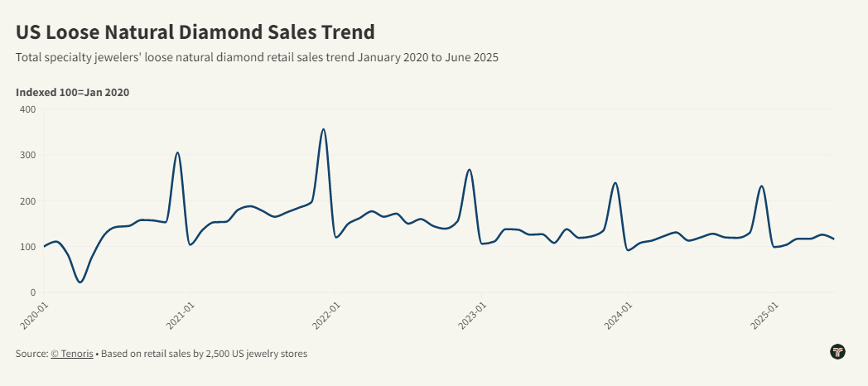Click the 400 y-axis label
The height and width of the screenshot is (386, 868).
point(27,109)
